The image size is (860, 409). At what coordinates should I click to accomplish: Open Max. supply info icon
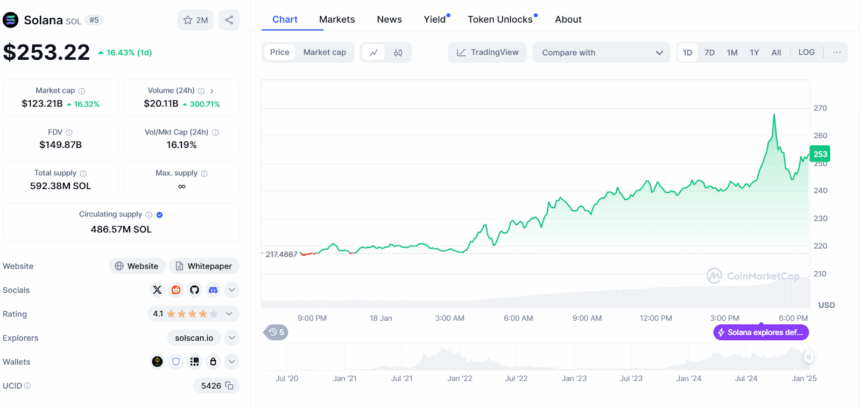tap(204, 173)
